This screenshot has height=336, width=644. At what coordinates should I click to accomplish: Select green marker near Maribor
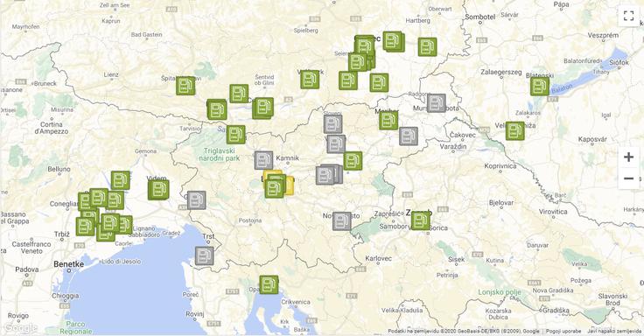(388, 120)
